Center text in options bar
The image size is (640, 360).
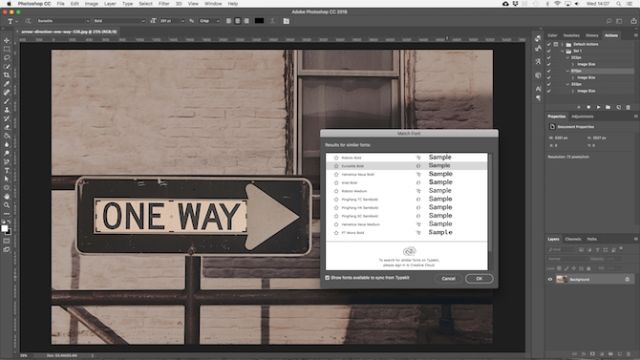click(238, 21)
